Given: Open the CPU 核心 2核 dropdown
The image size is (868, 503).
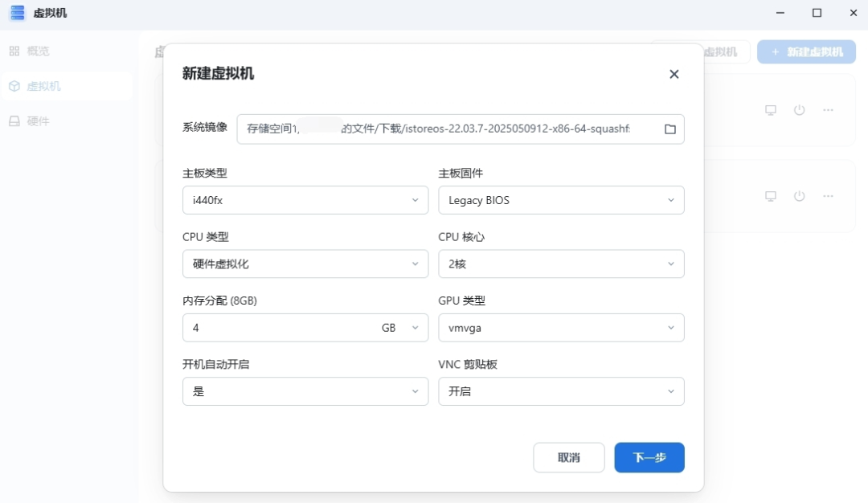Looking at the screenshot, I should (561, 264).
